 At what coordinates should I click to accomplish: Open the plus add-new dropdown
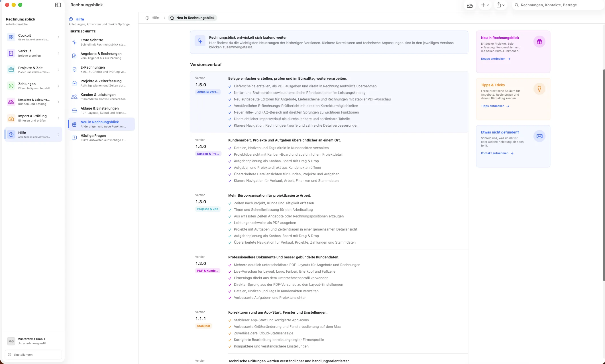[485, 5]
